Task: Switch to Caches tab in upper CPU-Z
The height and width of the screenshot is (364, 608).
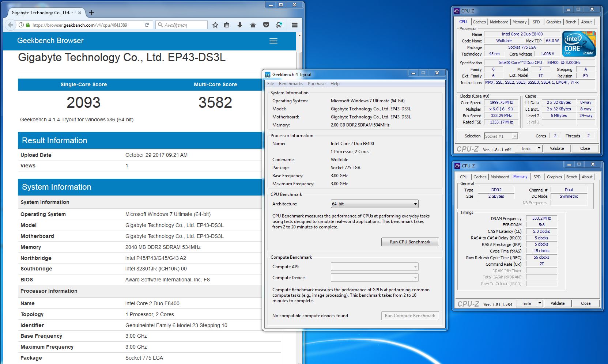Action: click(x=479, y=22)
